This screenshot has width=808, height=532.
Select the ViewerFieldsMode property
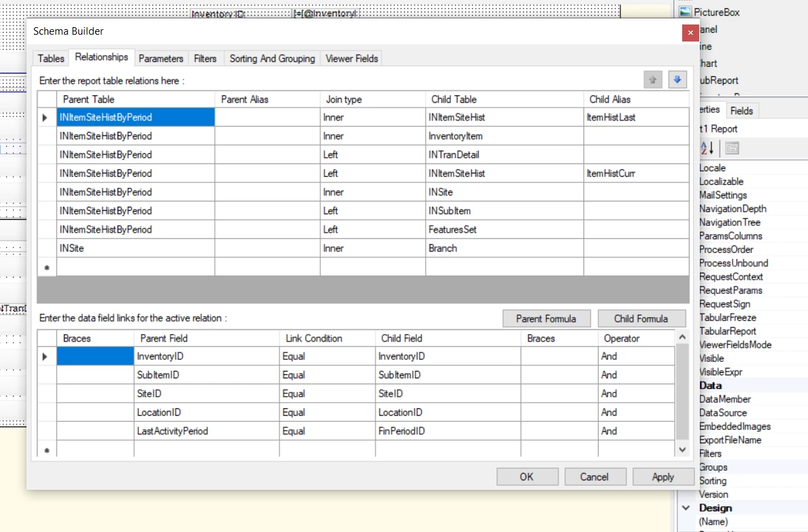tap(735, 345)
